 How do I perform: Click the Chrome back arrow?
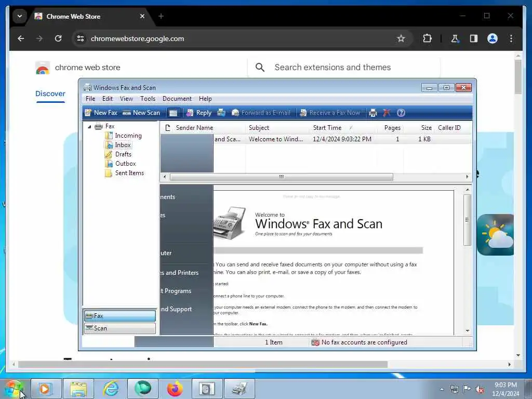(21, 38)
